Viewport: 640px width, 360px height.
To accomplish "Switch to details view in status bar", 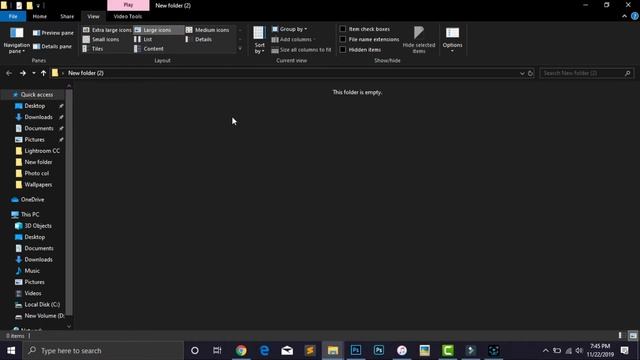I will 620,336.
